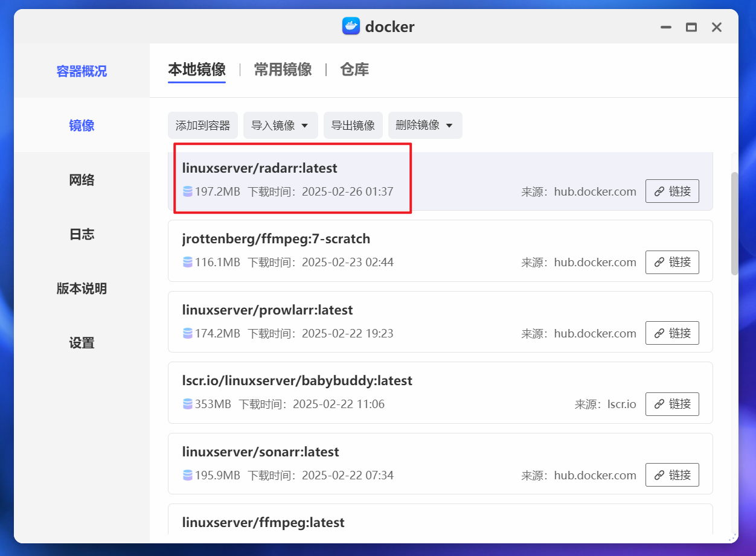Click database size icon for sonarr image
The width and height of the screenshot is (756, 556).
coord(188,475)
